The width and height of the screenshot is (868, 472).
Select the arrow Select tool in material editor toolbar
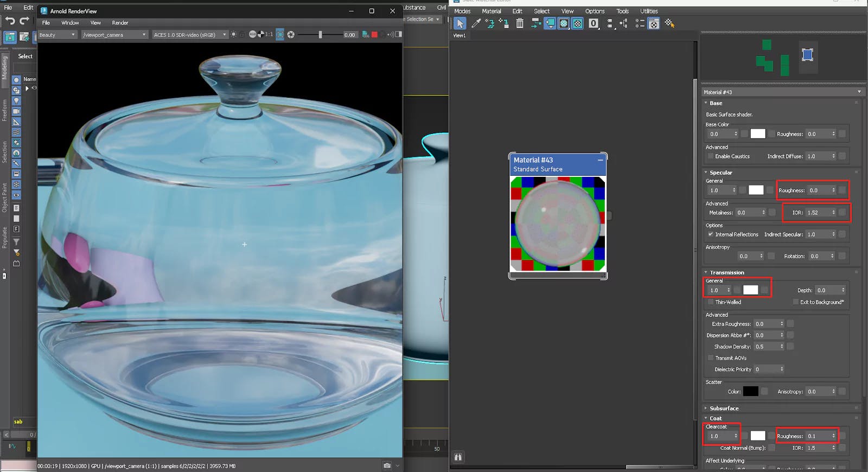point(459,23)
